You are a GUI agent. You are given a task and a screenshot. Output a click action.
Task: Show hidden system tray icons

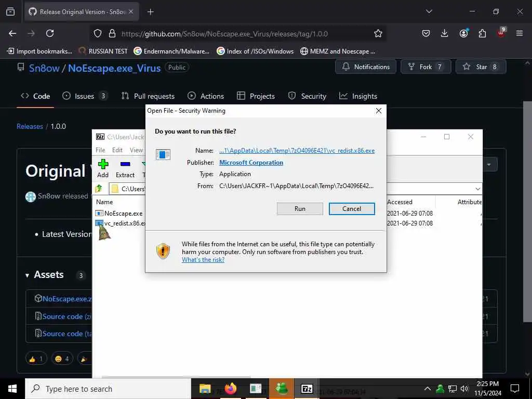[428, 389]
